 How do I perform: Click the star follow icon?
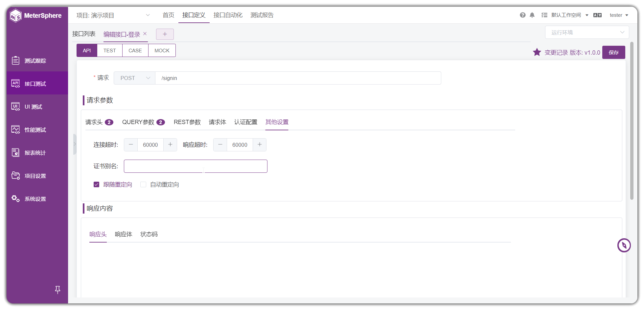pos(537,52)
